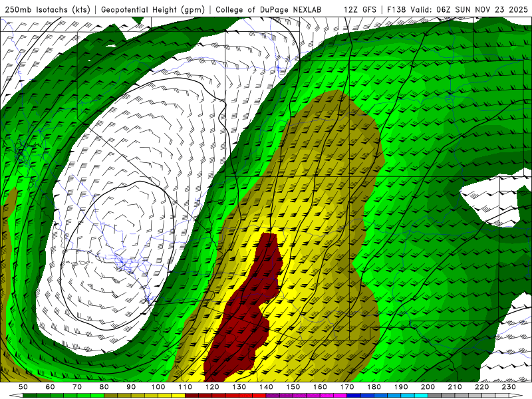Click the 210 value on the color scale

[x=455, y=387]
